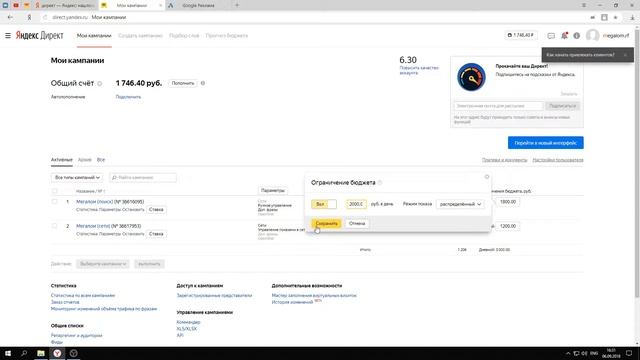Open File Explorer from the taskbar
This screenshot has width=640, height=360.
click(41, 353)
